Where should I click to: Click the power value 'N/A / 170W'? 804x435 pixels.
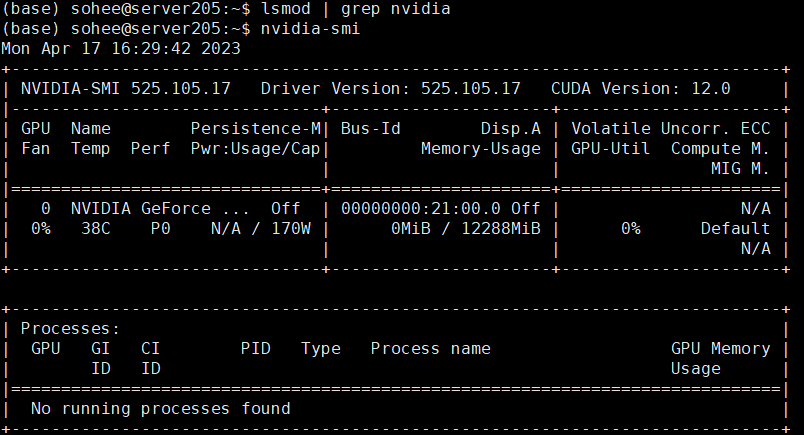[x=260, y=229]
